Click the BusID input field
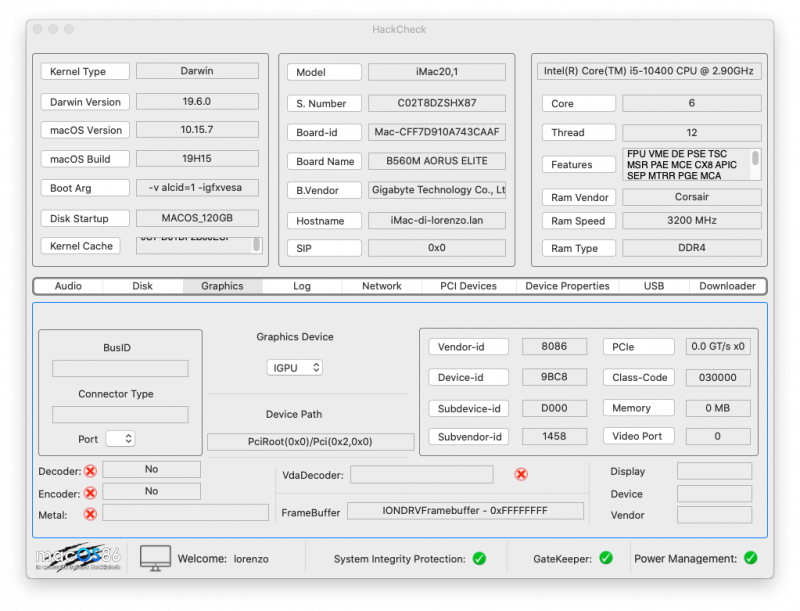This screenshot has height=611, width=800. (120, 368)
